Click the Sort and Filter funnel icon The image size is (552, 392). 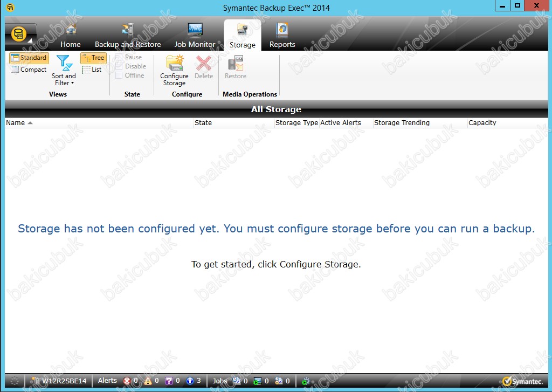point(64,63)
